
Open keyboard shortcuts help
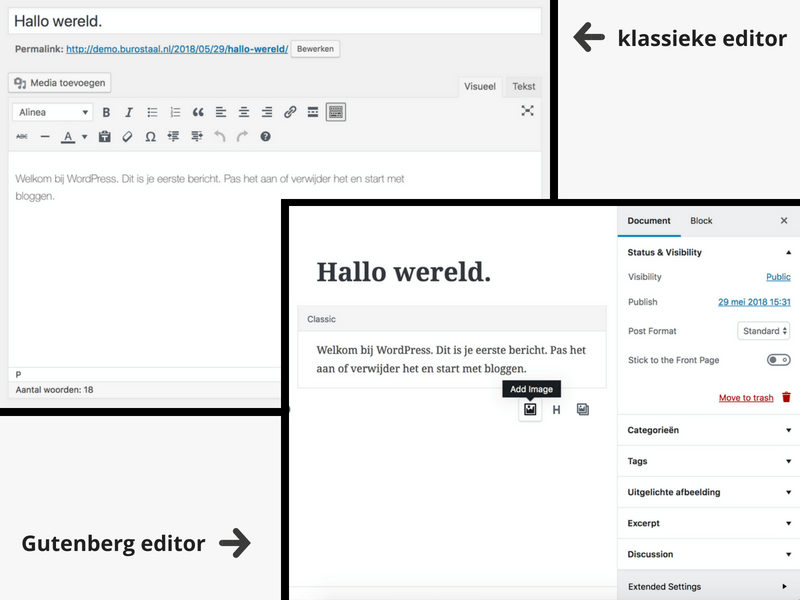click(x=265, y=137)
